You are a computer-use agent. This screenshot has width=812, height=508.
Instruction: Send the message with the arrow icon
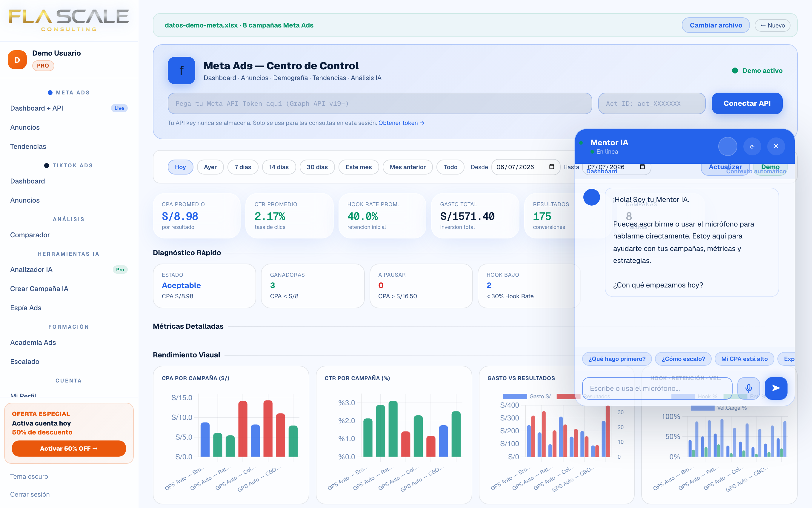click(x=776, y=388)
